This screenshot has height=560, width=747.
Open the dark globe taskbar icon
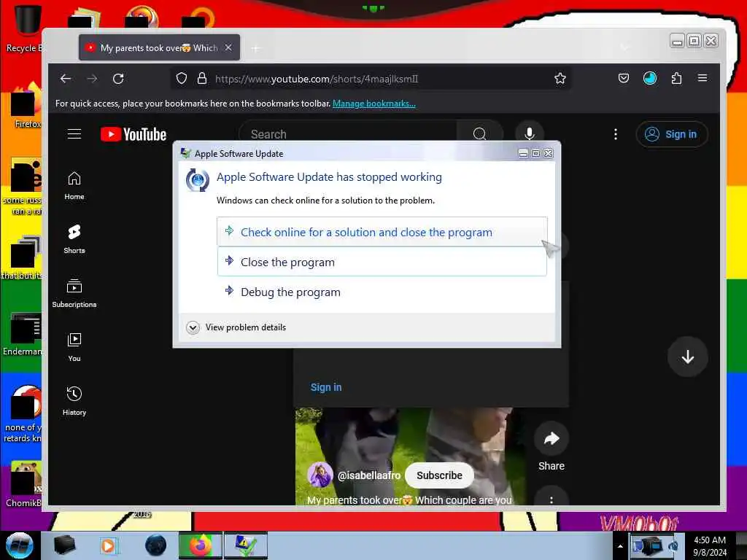click(x=156, y=545)
